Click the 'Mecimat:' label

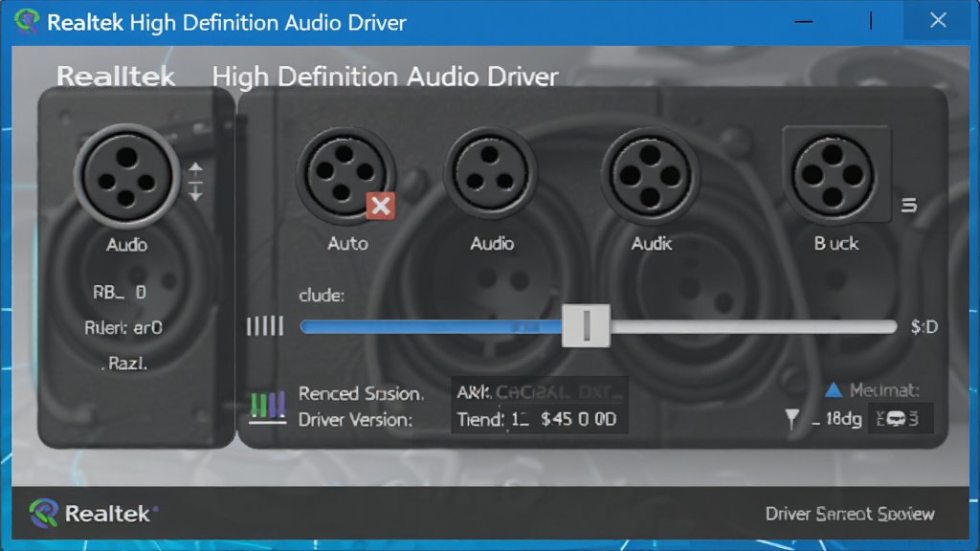click(x=884, y=390)
